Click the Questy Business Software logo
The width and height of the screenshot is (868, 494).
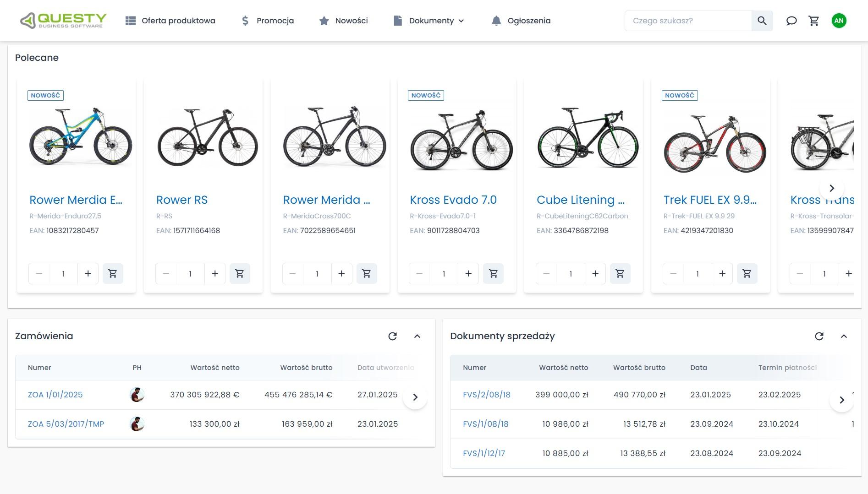(x=63, y=21)
